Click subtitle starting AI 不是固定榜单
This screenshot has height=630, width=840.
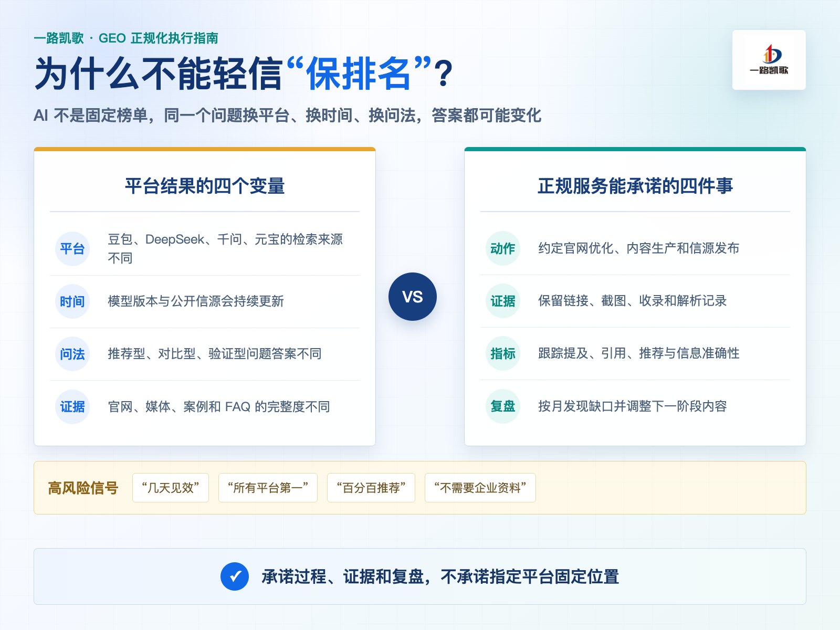287,115
